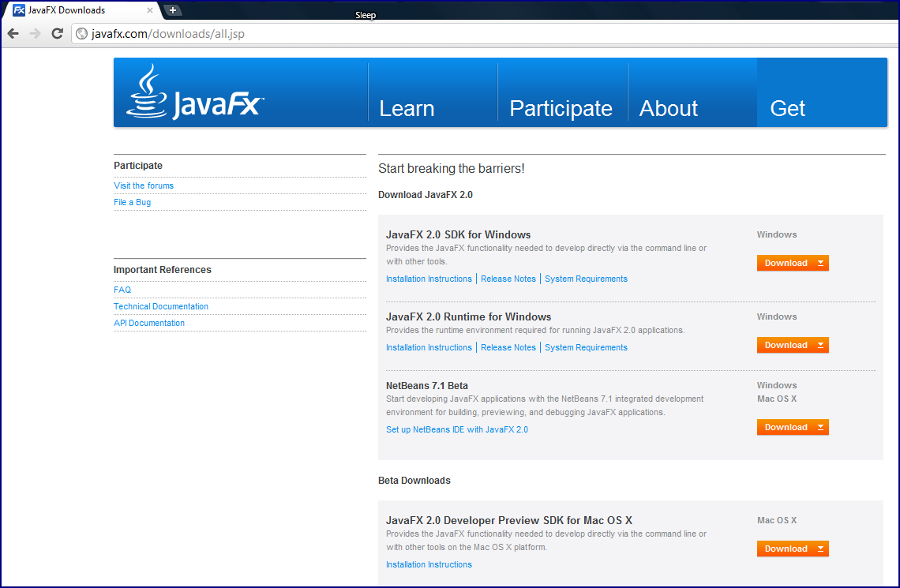Image resolution: width=900 pixels, height=588 pixels.
Task: Download JavaFX 2.0 SDK for Windows
Action: tap(793, 263)
